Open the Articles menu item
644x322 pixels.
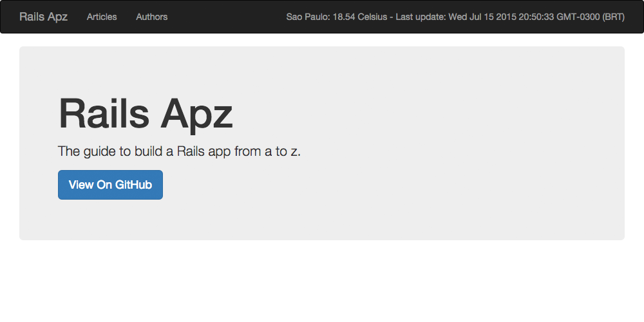click(102, 17)
